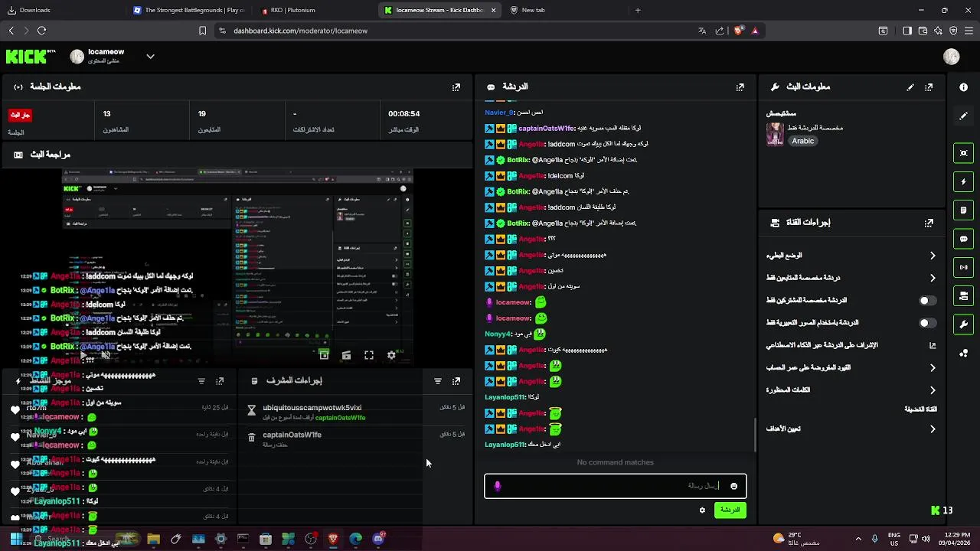Click the Kick logo
Screen dimensions: 980x551
31,57
